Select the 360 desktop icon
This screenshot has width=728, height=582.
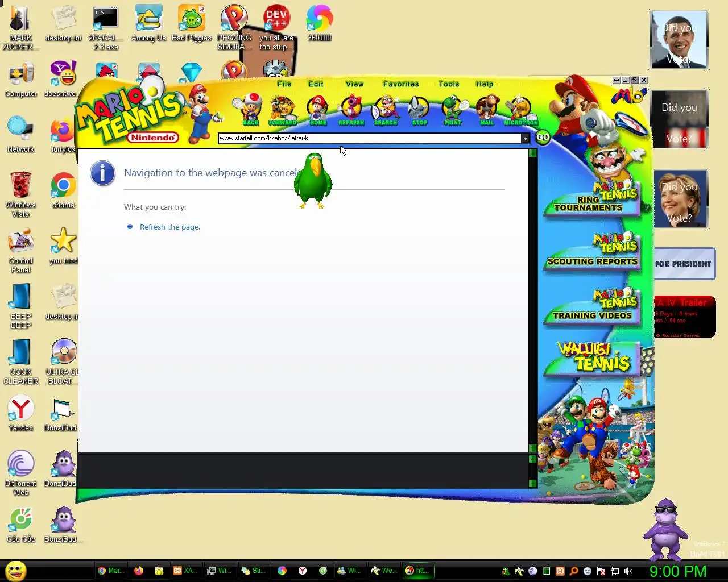click(x=319, y=23)
